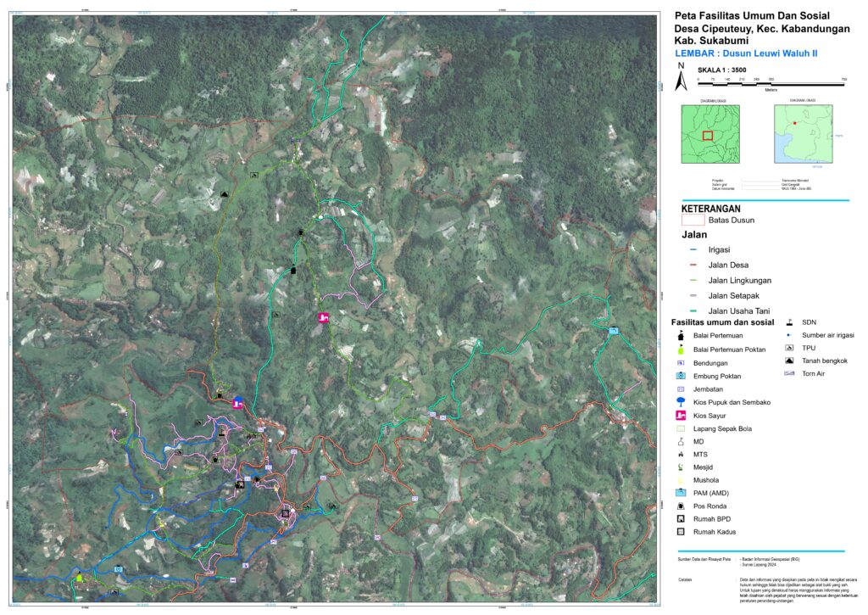Click the KETERANGAN legend heading

(711, 209)
